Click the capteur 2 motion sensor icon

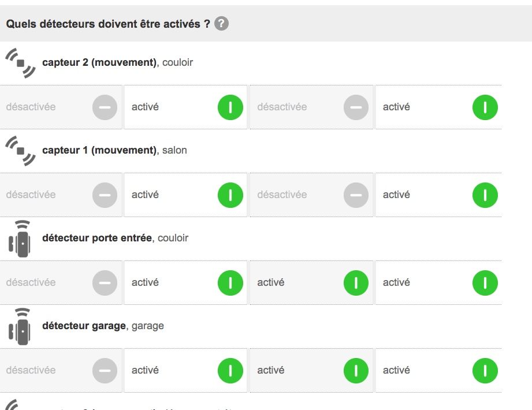point(20,62)
